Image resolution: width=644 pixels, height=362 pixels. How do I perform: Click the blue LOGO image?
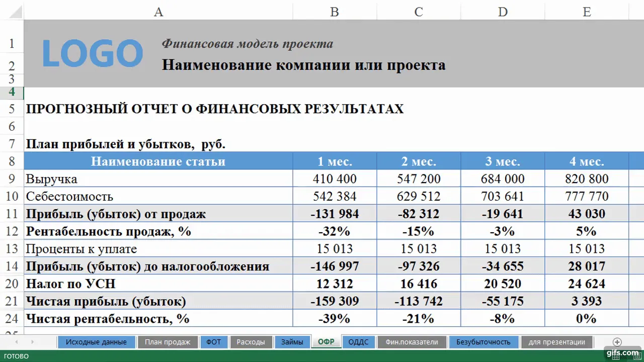(x=93, y=53)
